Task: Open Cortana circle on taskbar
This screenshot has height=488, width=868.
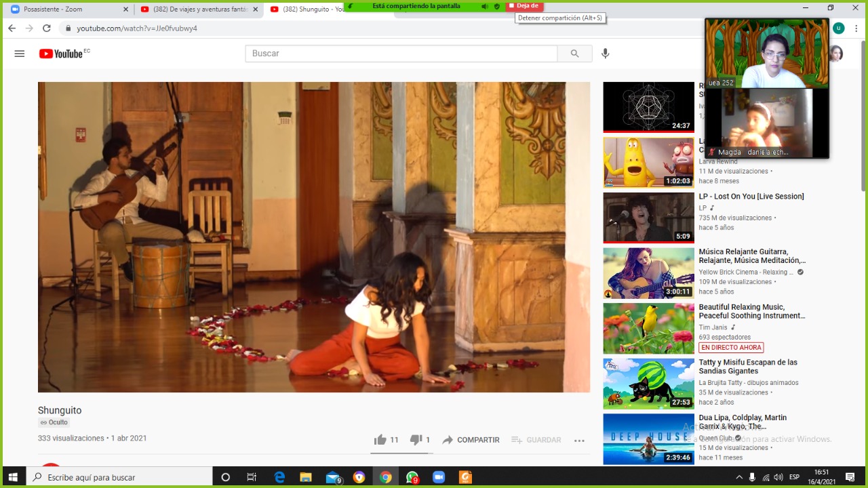Action: [226, 477]
